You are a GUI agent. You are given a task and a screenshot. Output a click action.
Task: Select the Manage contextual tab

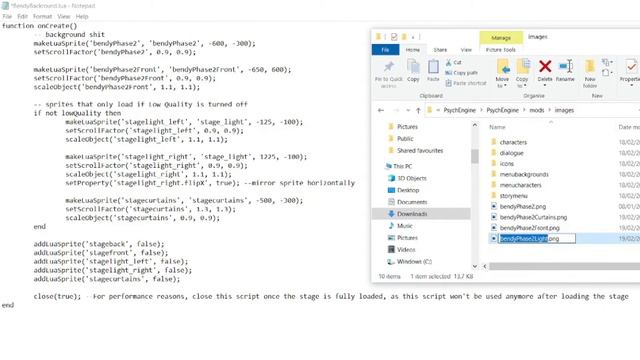tap(501, 38)
